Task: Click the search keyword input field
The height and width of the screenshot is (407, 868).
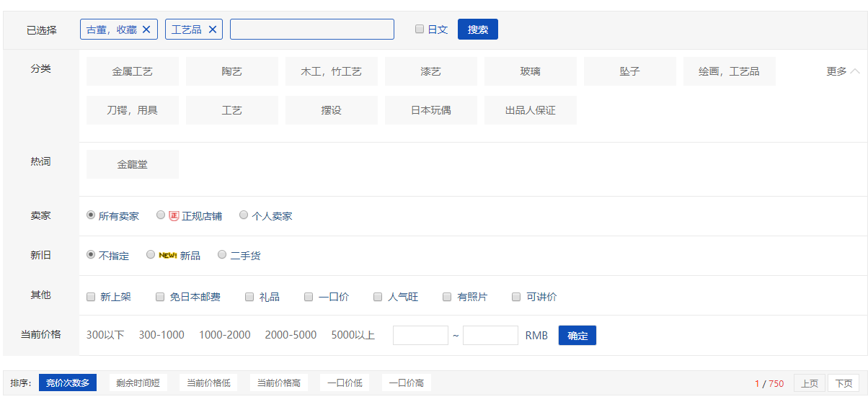Action: click(312, 30)
